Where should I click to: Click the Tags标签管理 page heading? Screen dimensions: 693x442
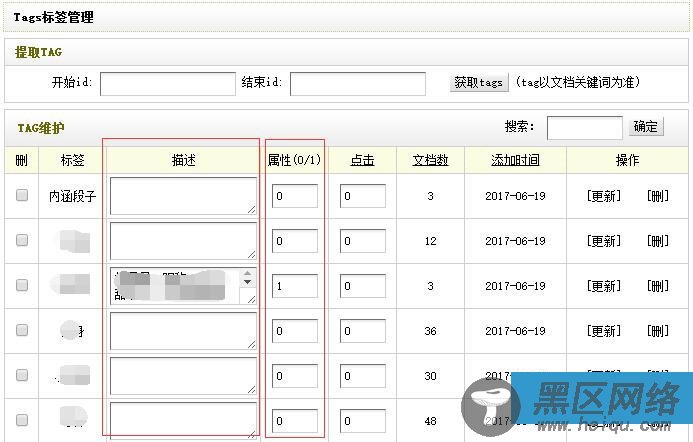pos(53,17)
